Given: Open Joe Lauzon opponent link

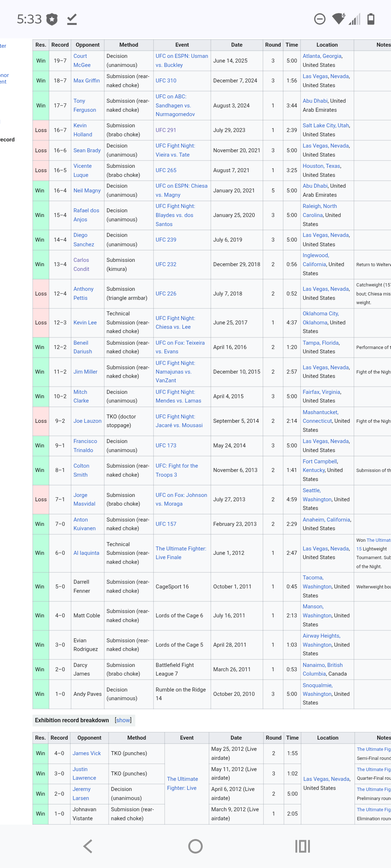Looking at the screenshot, I should pyautogui.click(x=87, y=421).
